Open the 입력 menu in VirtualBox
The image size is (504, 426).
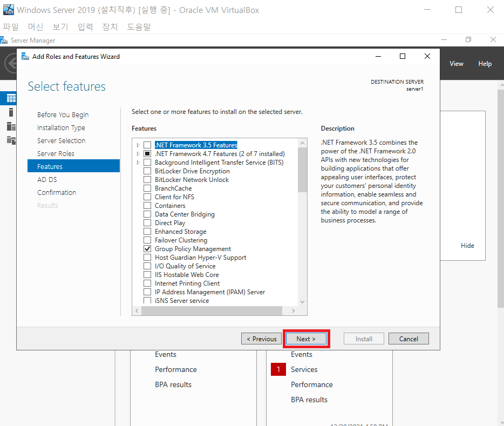pos(85,26)
